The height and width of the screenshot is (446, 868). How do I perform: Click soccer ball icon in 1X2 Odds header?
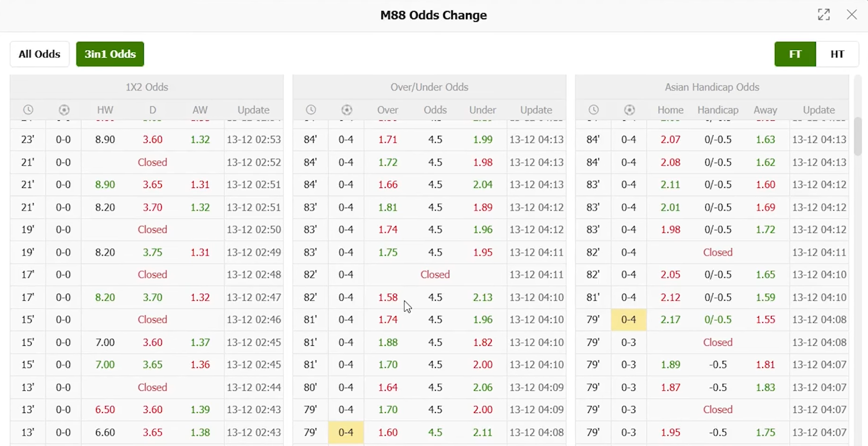64,109
